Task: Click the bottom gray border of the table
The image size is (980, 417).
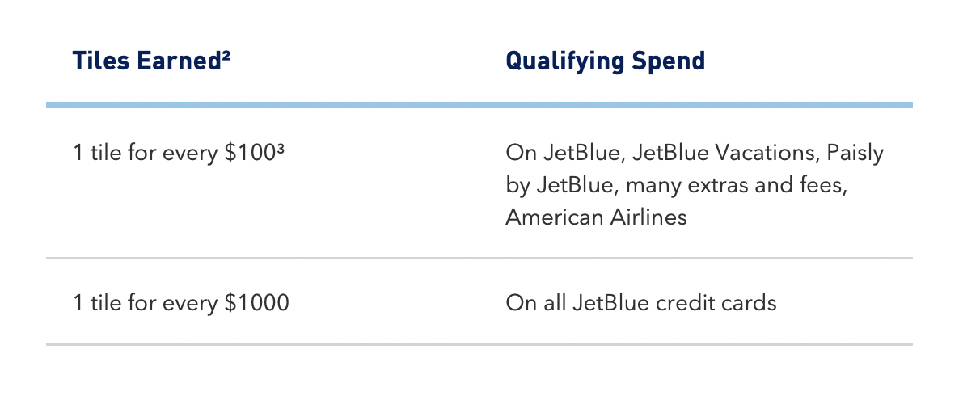Action: (x=479, y=344)
